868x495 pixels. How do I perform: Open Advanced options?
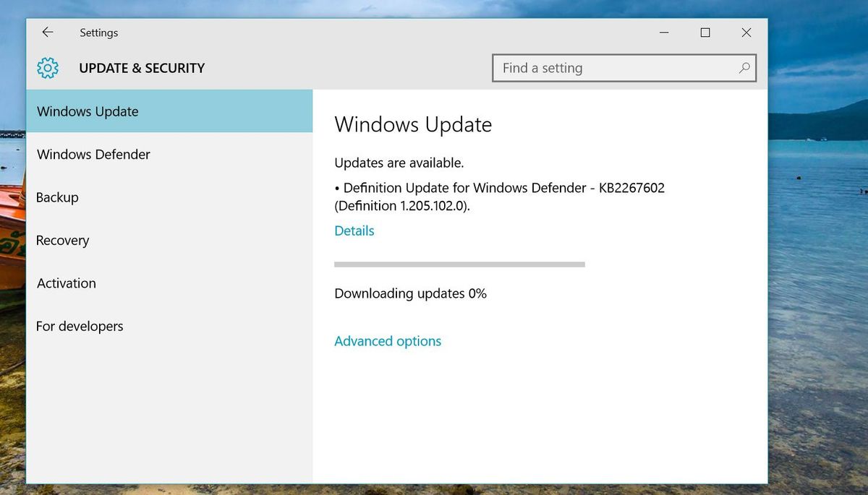coord(388,340)
